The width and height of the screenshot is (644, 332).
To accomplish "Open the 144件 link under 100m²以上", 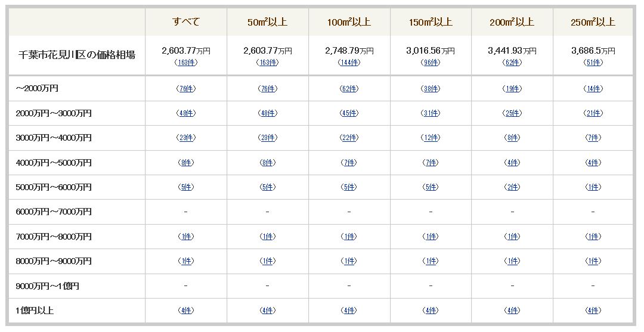I will (349, 63).
